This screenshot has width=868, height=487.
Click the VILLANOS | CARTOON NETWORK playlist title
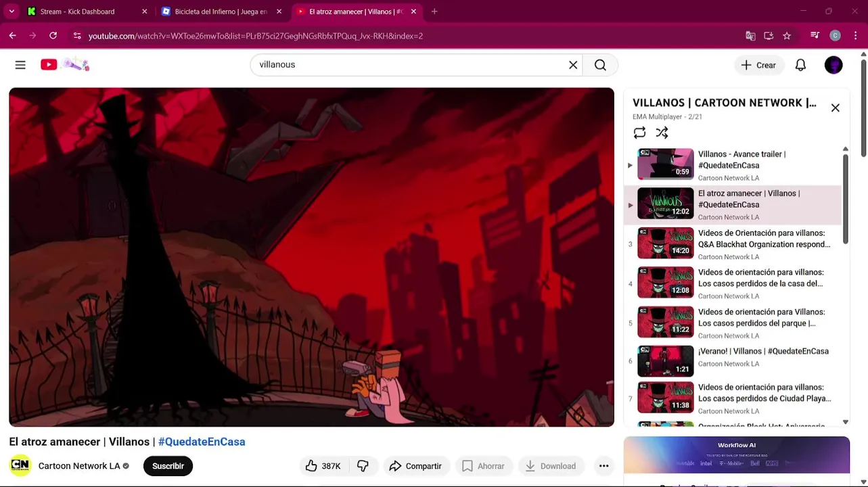click(x=725, y=103)
